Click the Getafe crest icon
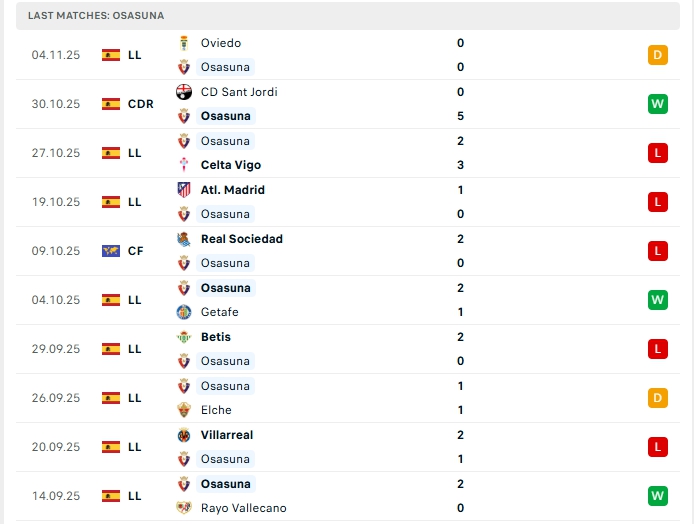694x524 pixels. click(184, 312)
